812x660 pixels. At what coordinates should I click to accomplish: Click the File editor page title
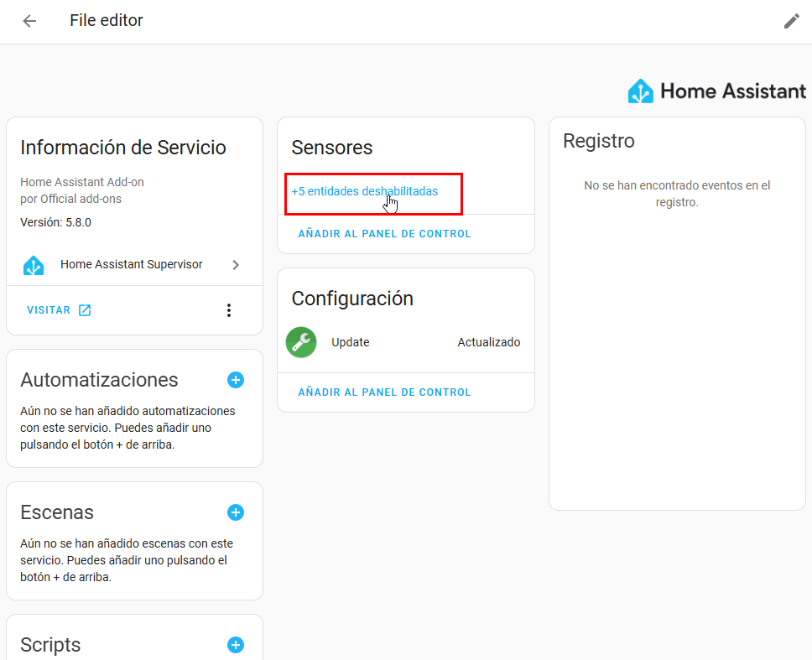click(107, 21)
